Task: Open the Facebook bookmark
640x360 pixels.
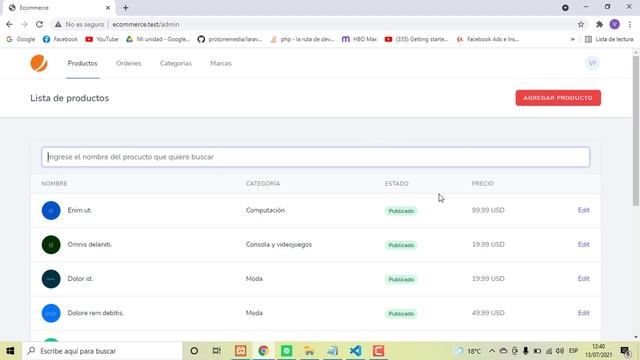Action: (x=60, y=39)
